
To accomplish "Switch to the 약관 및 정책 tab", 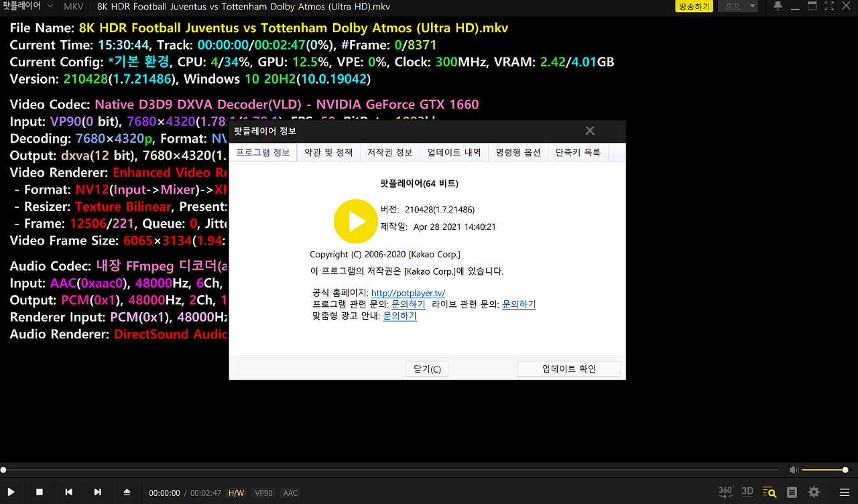I will click(x=328, y=152).
